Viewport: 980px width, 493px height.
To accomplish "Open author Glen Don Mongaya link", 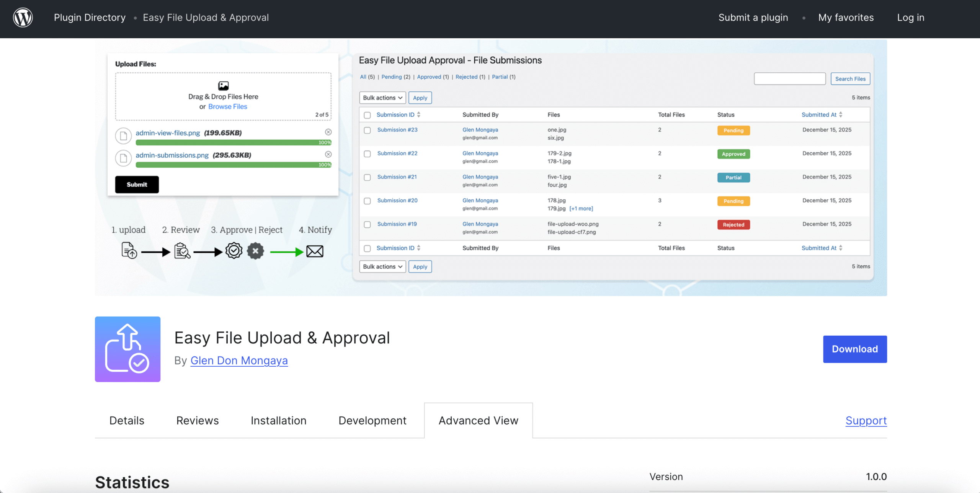I will click(239, 360).
